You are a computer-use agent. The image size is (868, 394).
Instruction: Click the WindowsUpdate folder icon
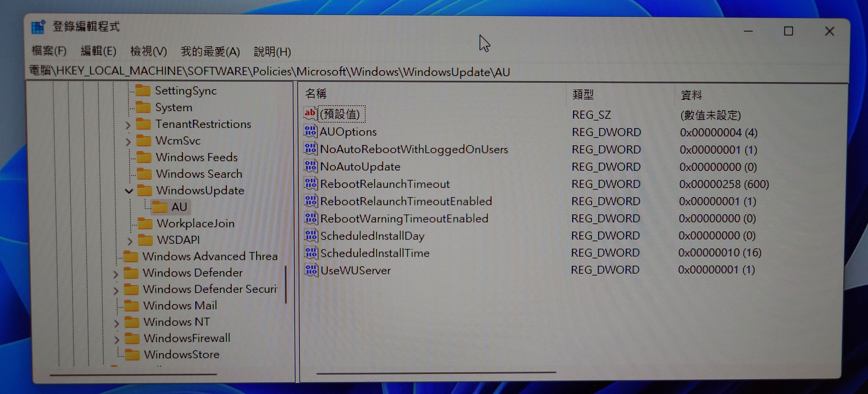point(145,190)
